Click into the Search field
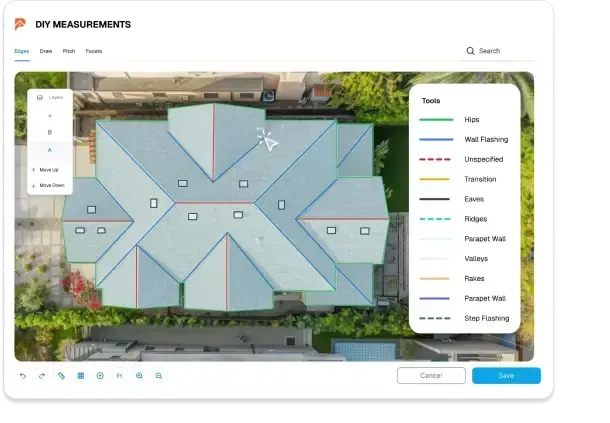Screen dimensions: 610x423 [499, 51]
